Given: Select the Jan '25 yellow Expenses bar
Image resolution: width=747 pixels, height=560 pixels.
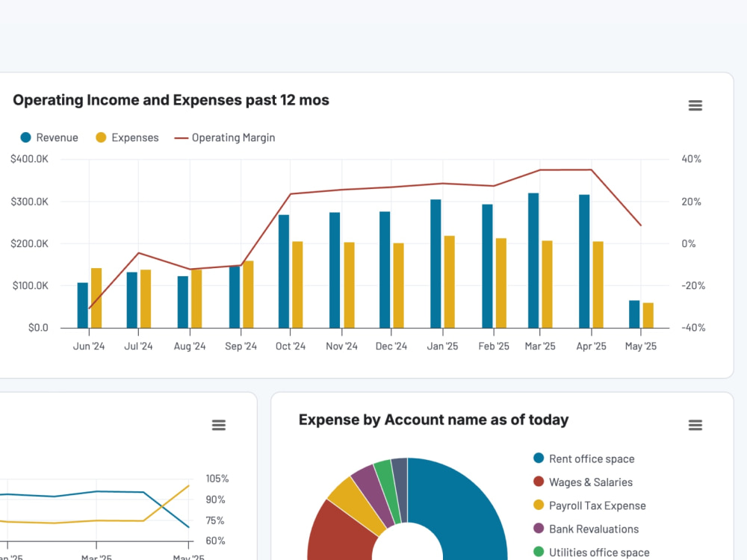Looking at the screenshot, I should (x=449, y=282).
